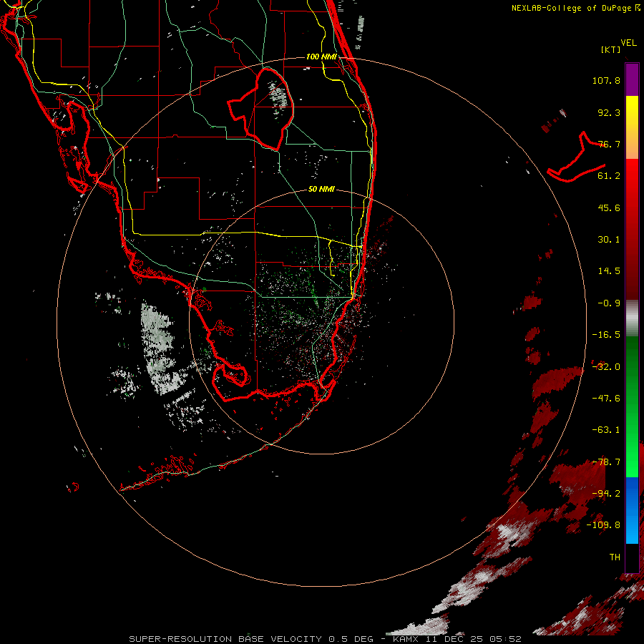The height and width of the screenshot is (644, 644).
Task: Click the Bahamas island outline east of Florida
Action: click(x=577, y=158)
